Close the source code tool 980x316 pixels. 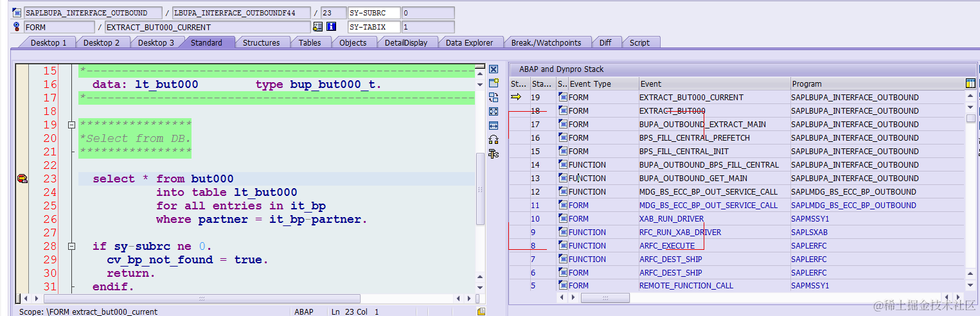point(494,69)
